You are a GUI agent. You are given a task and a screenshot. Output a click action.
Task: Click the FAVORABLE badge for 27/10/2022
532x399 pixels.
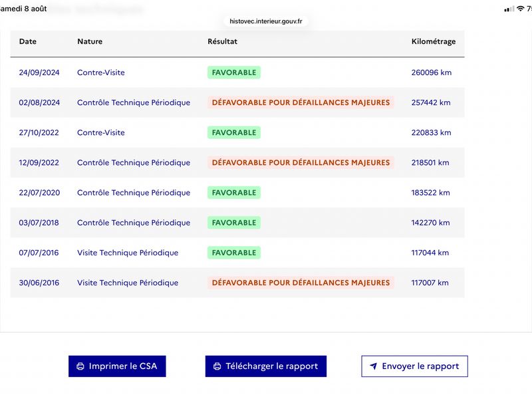[234, 132]
